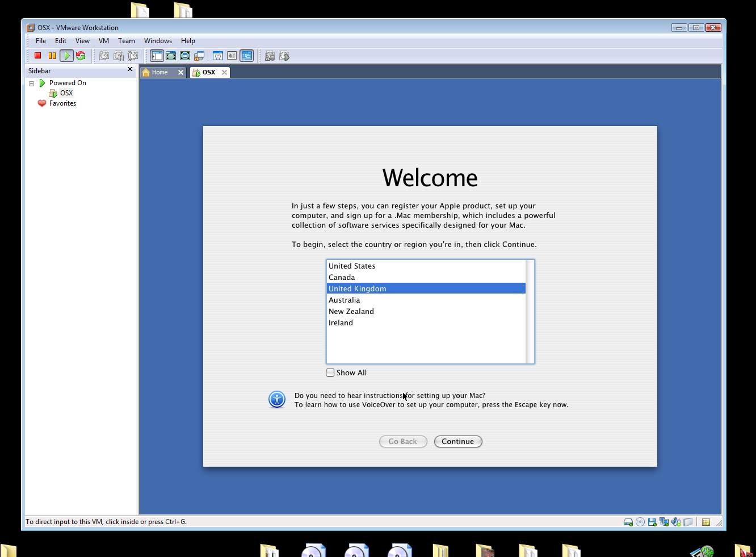The image size is (756, 557).
Task: Click the VoiceOver accessibility icon
Action: (x=277, y=400)
